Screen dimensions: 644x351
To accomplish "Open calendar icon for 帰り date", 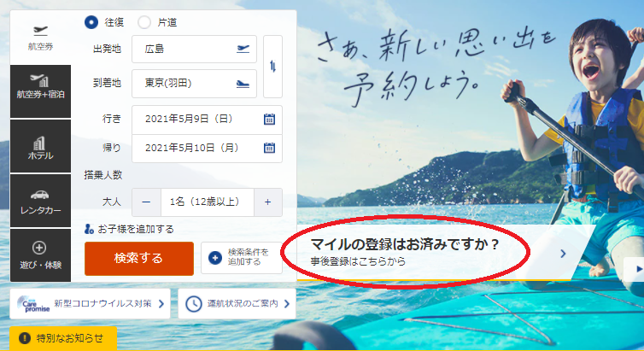I will 269,148.
